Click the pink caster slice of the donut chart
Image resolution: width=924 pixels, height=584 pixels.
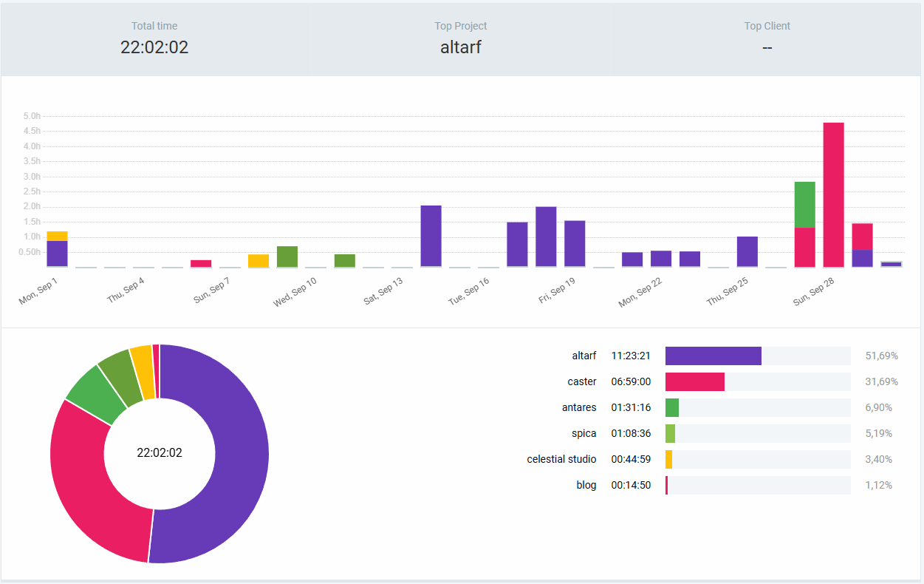(x=96, y=481)
